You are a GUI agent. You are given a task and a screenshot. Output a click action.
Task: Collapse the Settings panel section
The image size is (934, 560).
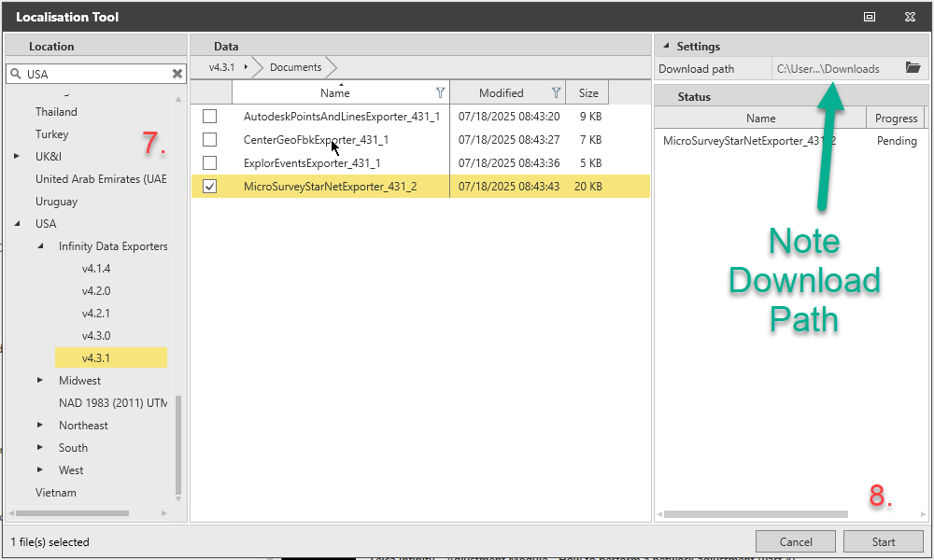tap(665, 47)
